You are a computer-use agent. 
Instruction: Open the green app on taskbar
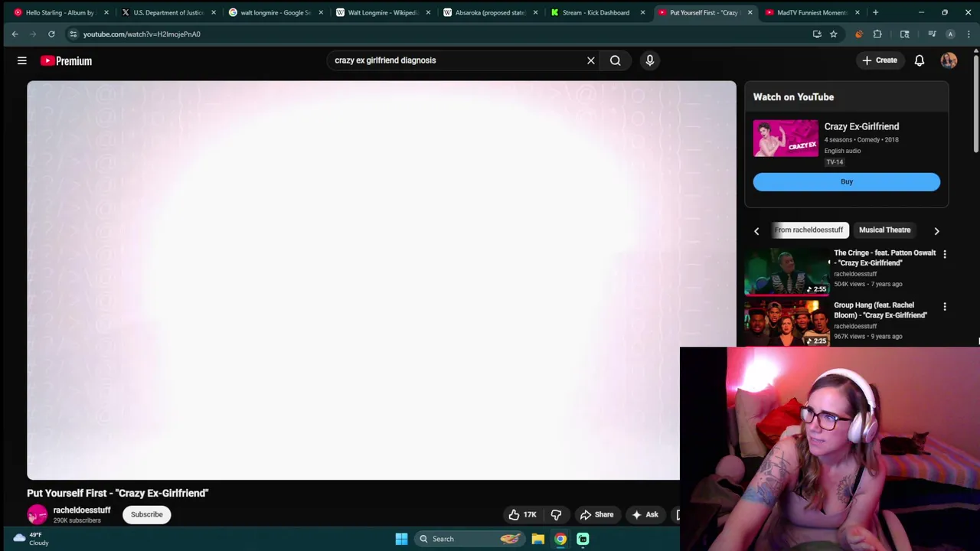[583, 539]
